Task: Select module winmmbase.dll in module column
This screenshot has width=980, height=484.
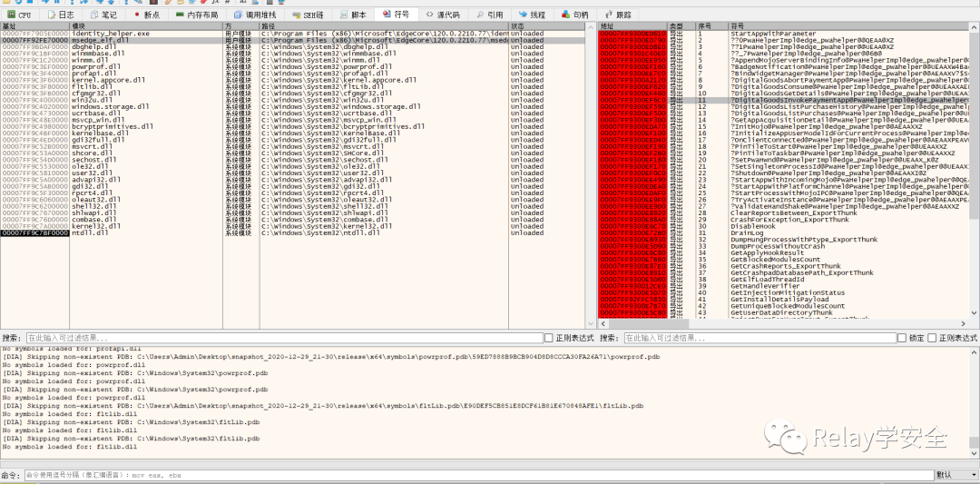Action: [98, 54]
